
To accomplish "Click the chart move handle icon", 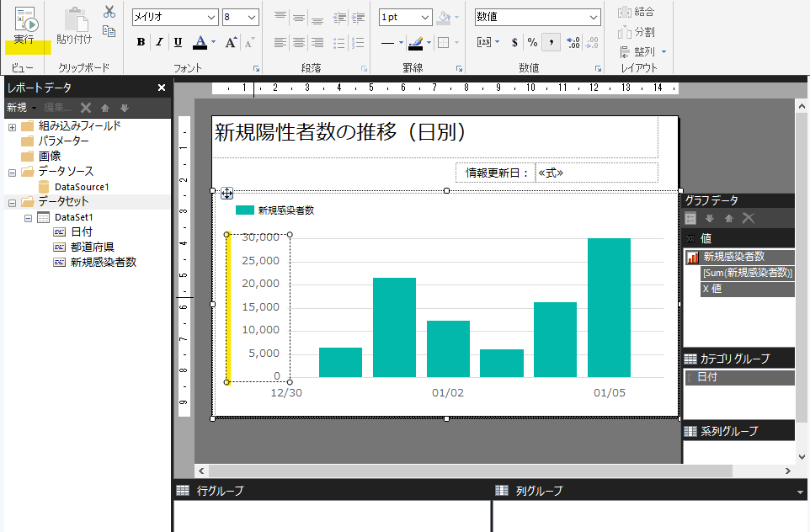I will [x=226, y=194].
